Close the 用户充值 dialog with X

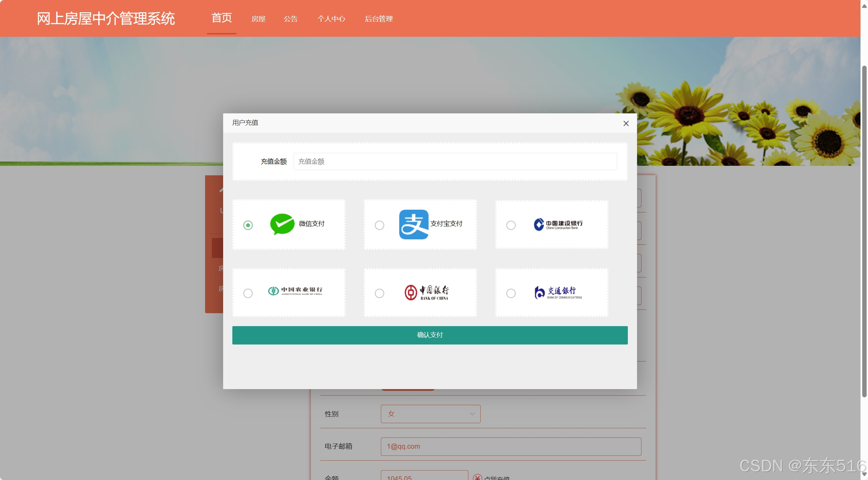626,124
